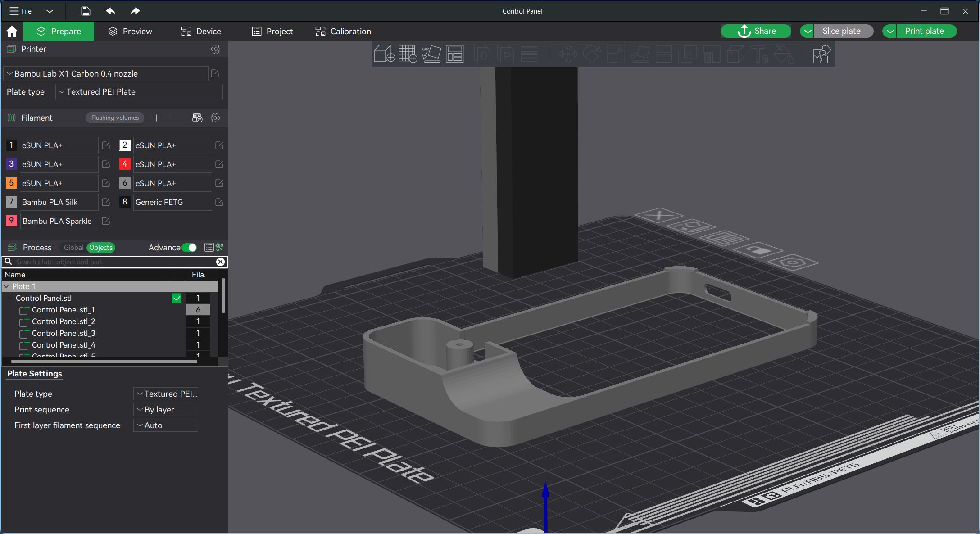The height and width of the screenshot is (534, 980).
Task: Click the Flushing volumes button
Action: [114, 118]
